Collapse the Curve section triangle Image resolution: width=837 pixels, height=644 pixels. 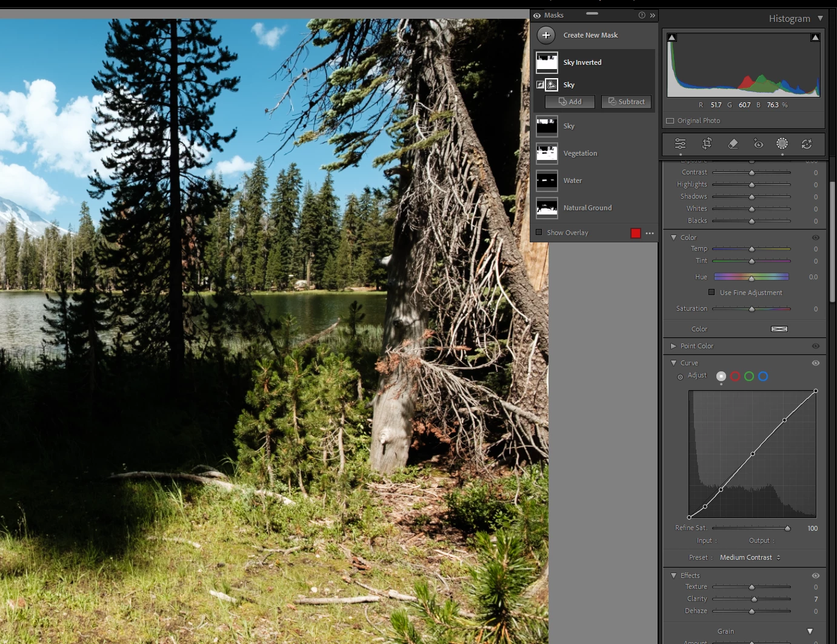point(673,363)
